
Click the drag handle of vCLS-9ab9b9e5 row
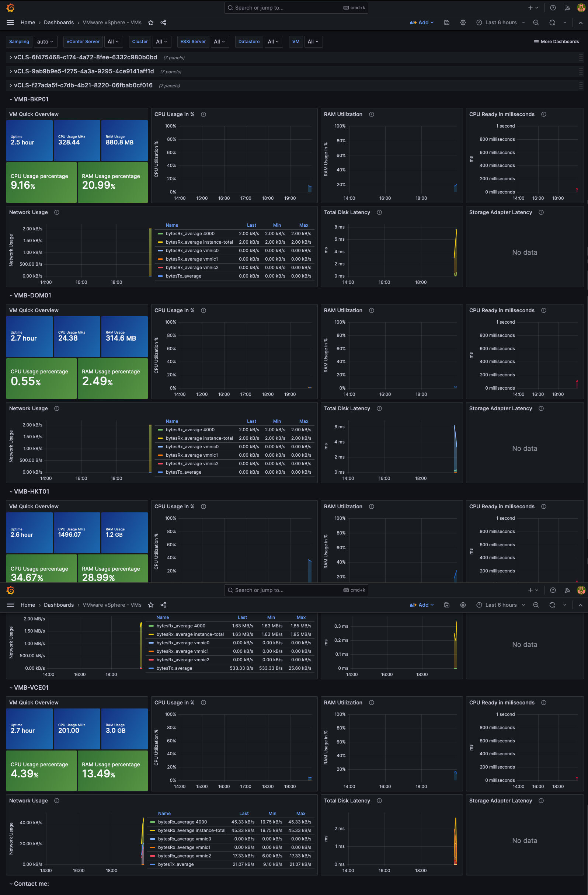tap(581, 72)
